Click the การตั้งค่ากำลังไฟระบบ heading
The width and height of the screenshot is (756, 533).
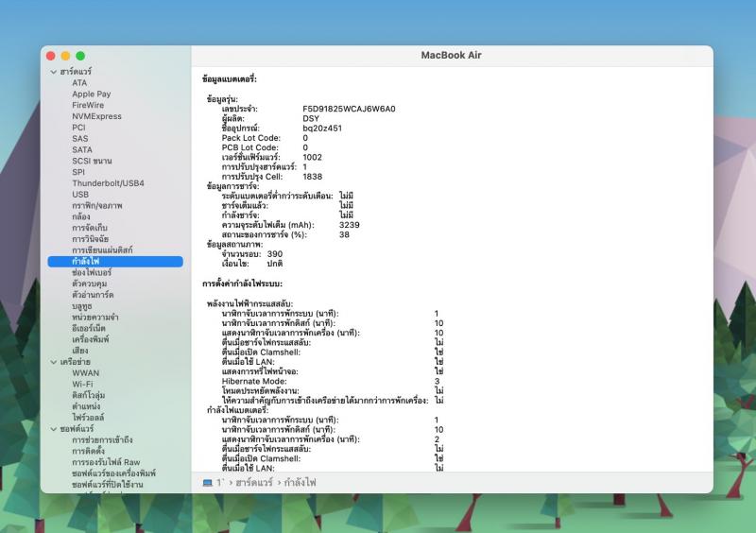click(243, 284)
